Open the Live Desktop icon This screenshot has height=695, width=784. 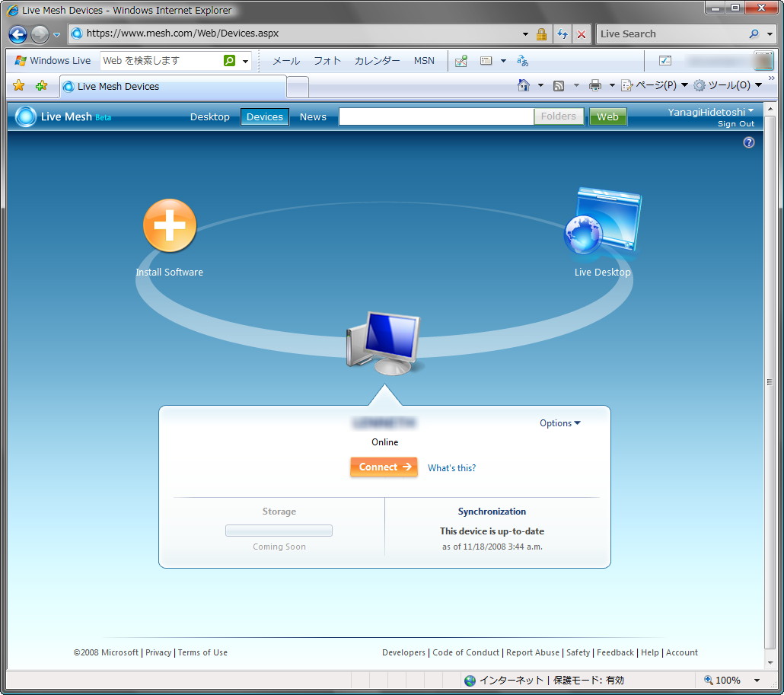[x=602, y=220]
